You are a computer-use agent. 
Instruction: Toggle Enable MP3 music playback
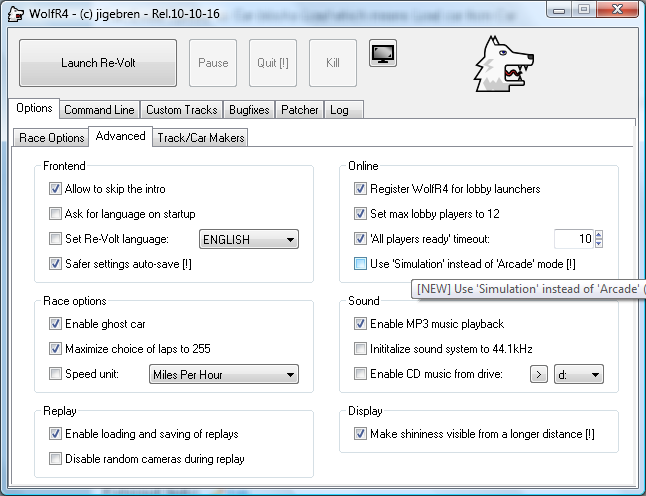point(360,324)
